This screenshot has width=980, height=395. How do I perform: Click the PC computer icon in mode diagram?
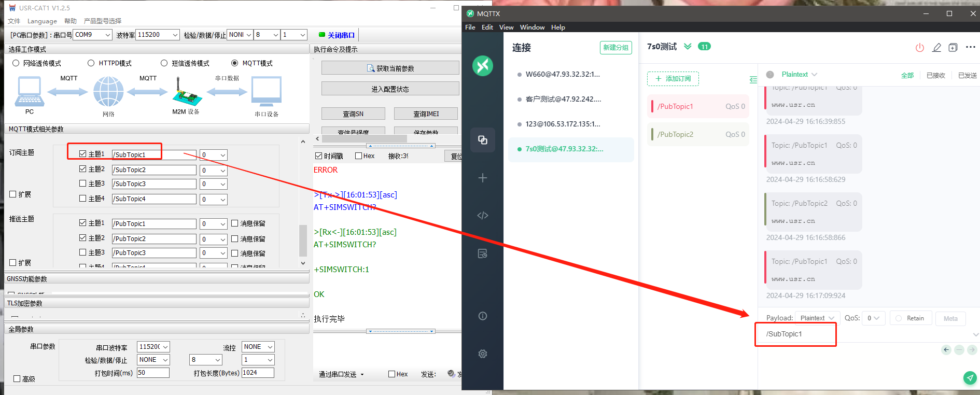coord(30,91)
